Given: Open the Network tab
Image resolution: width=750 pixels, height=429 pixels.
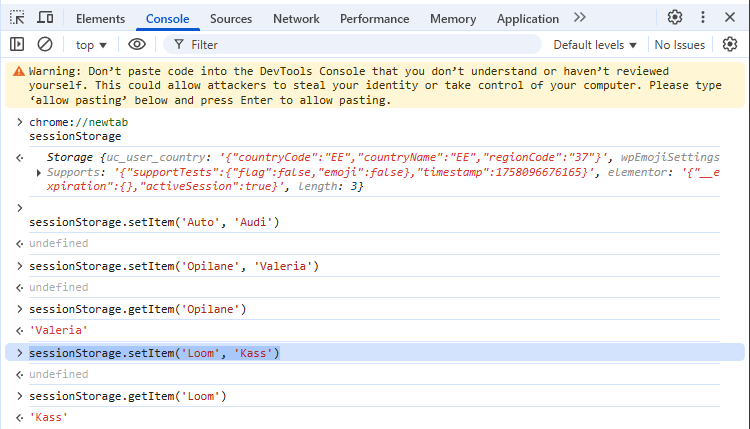Looking at the screenshot, I should [x=296, y=19].
